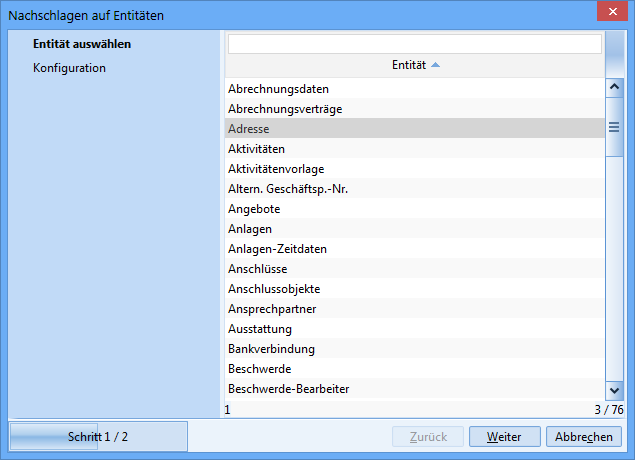This screenshot has height=460, width=635.
Task: Choose Ansprechpartner in entity list
Action: click(272, 309)
